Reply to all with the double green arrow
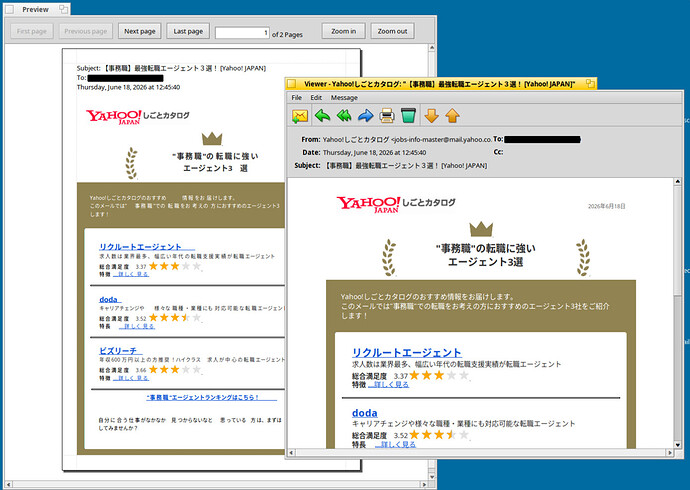The image size is (690, 490). tap(344, 116)
